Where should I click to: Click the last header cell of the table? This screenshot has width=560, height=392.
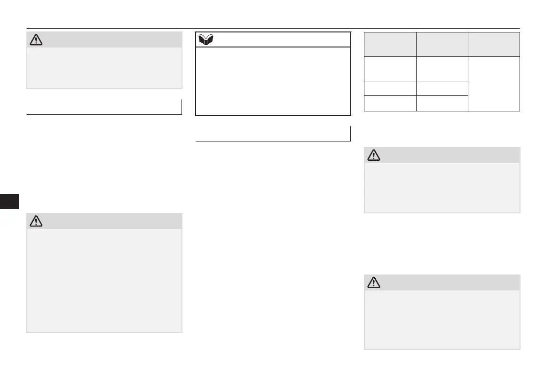(494, 44)
